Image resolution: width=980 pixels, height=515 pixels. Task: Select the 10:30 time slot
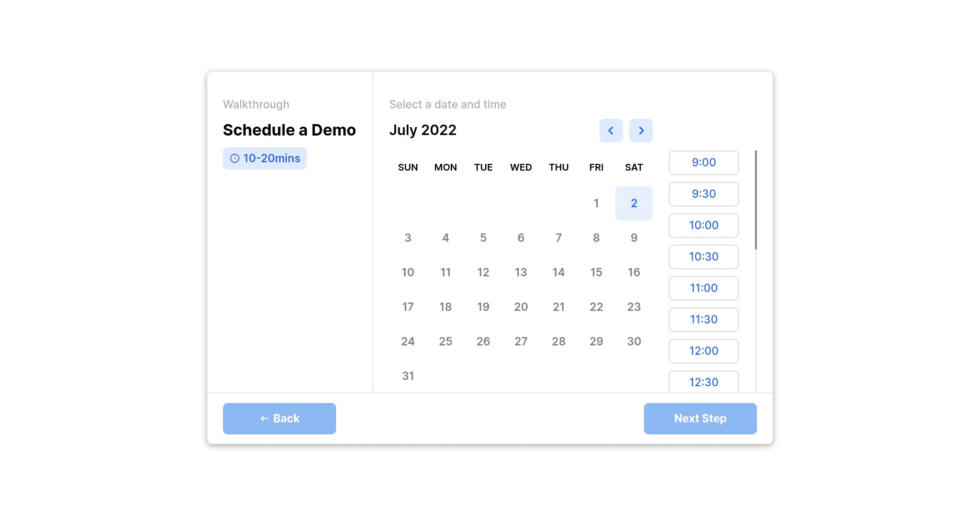(704, 257)
